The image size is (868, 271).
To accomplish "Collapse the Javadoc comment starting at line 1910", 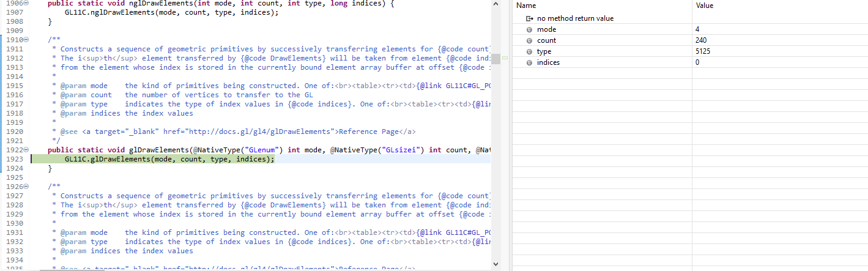I will (x=26, y=40).
